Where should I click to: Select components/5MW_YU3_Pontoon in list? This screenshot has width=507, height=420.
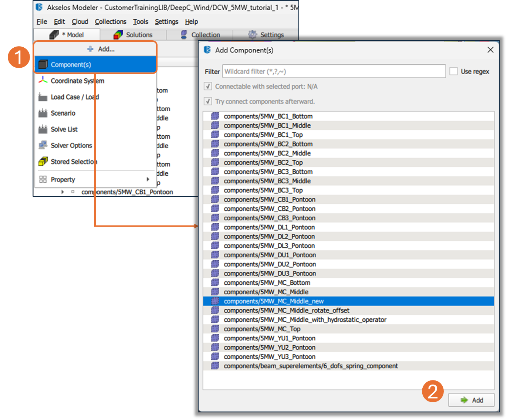tap(348, 356)
